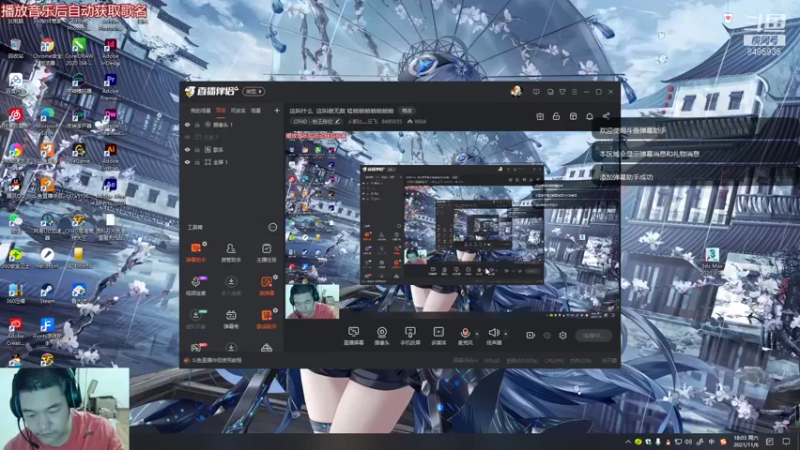The image size is (800, 450).
Task: Toggle lock on 全屏 1 source
Action: (197, 162)
